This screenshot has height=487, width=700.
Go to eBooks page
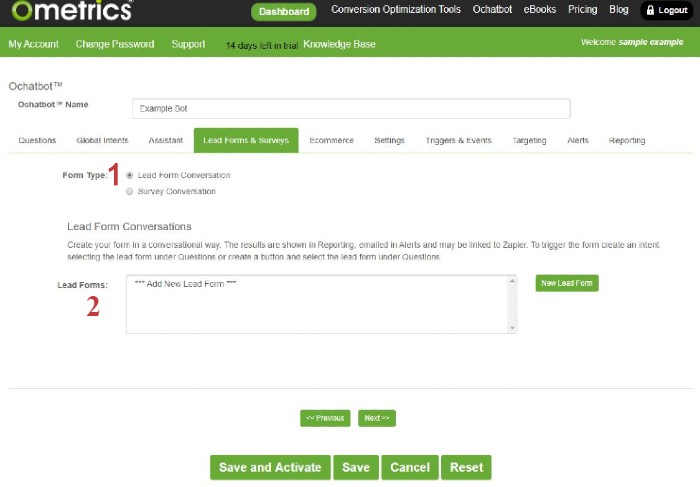pos(540,9)
